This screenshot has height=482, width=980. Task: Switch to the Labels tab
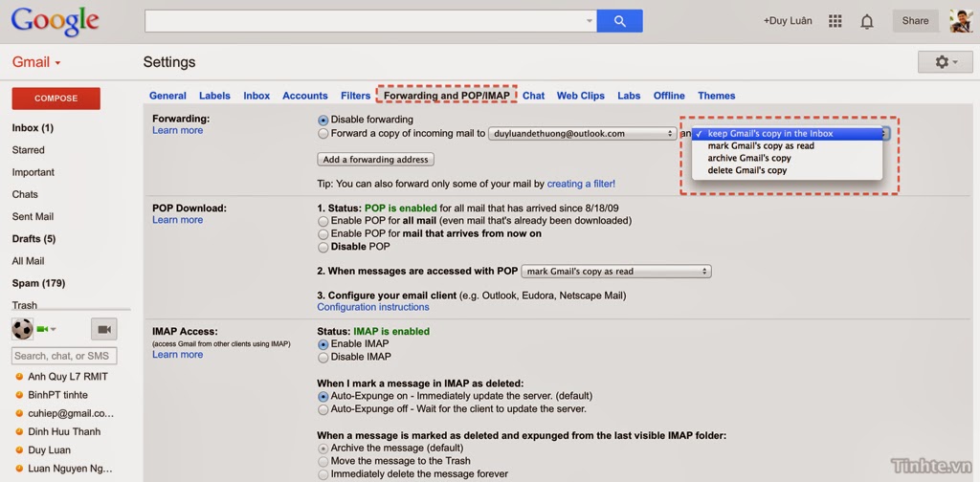214,96
